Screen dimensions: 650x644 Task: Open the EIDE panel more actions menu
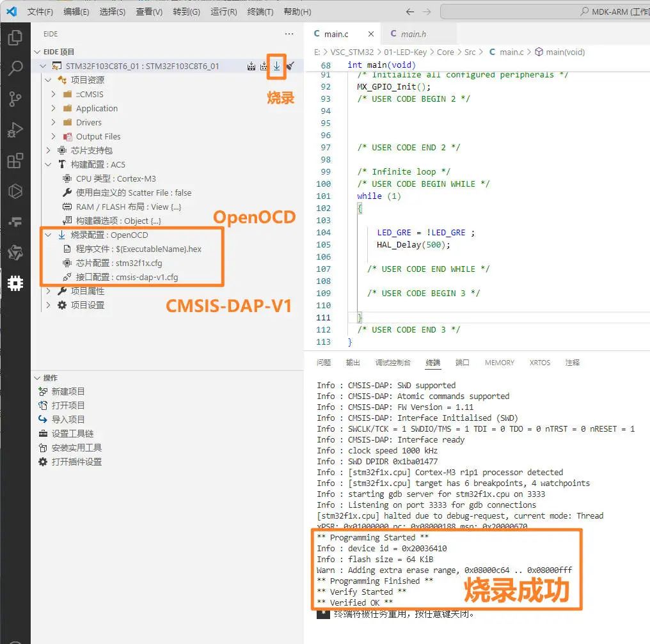(289, 34)
